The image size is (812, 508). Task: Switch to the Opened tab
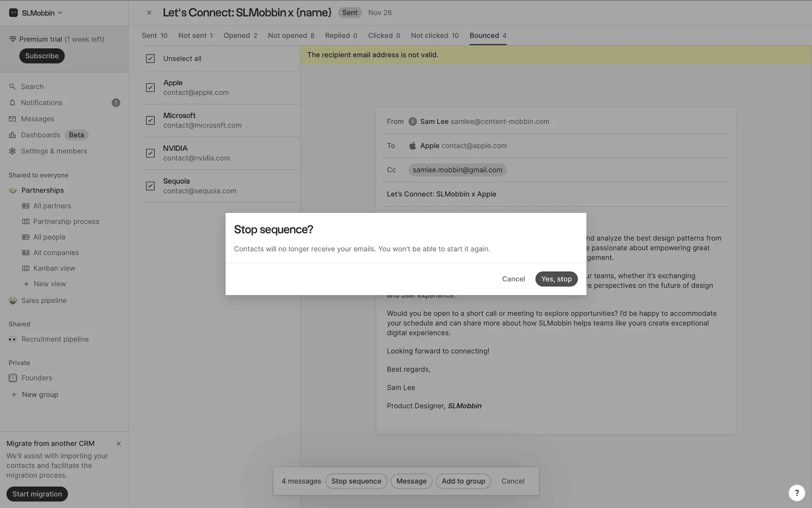(240, 36)
